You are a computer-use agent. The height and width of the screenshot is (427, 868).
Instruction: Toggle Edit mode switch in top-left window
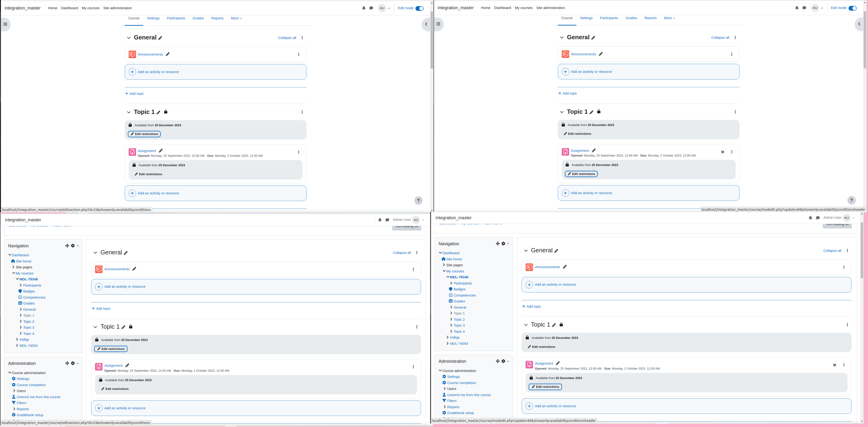tap(420, 8)
